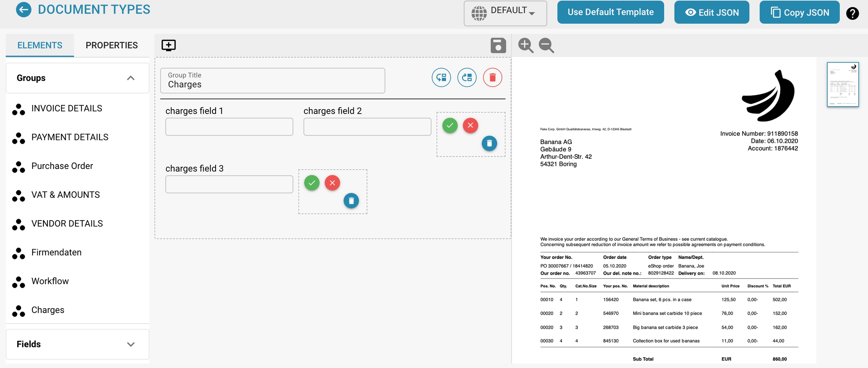Image resolution: width=868 pixels, height=368 pixels.
Task: Click the blue trash icon beside charges field 3
Action: coord(351,201)
